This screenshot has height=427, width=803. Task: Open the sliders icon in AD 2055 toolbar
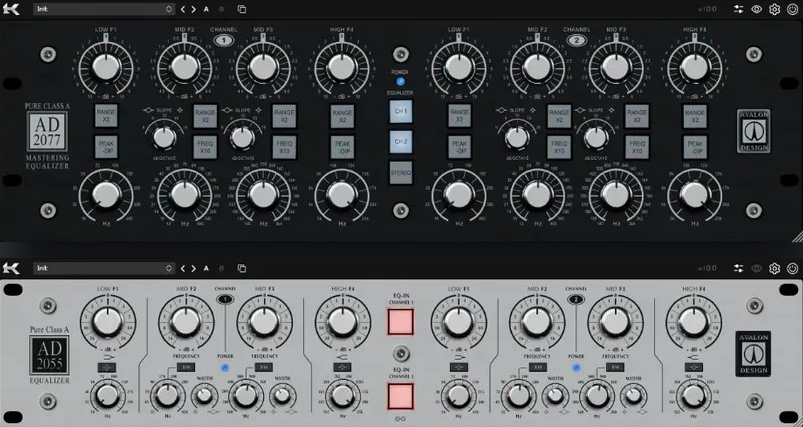coord(738,268)
